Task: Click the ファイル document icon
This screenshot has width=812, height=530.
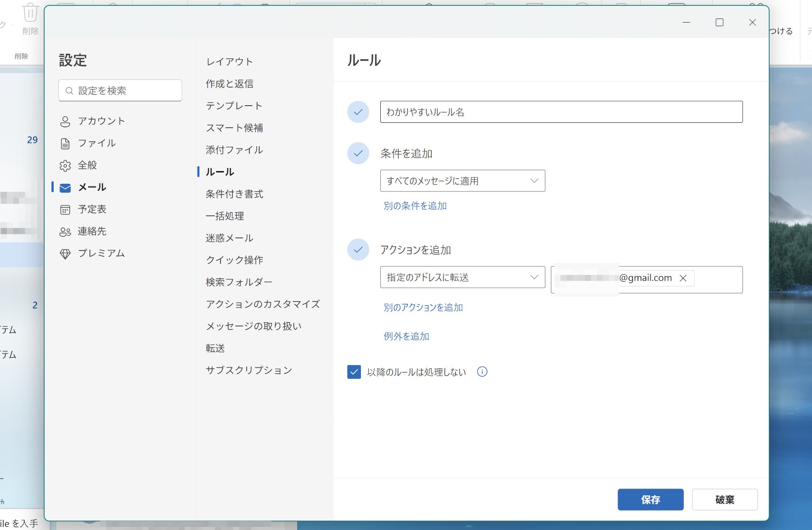Action: pos(65,144)
